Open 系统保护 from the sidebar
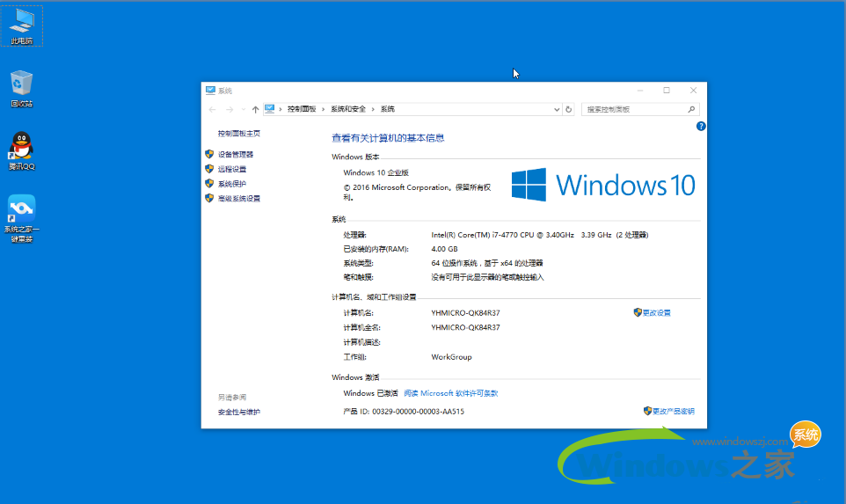 (x=232, y=184)
